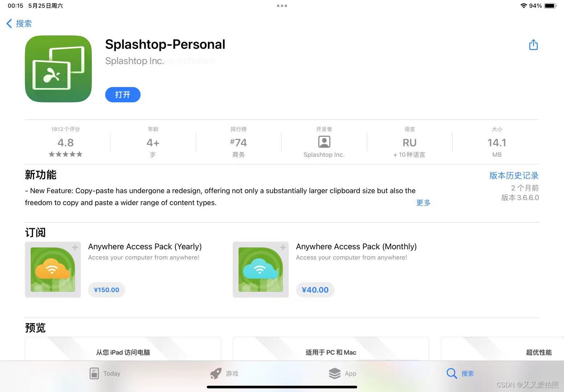View the 4.8 star rating section

66,142
